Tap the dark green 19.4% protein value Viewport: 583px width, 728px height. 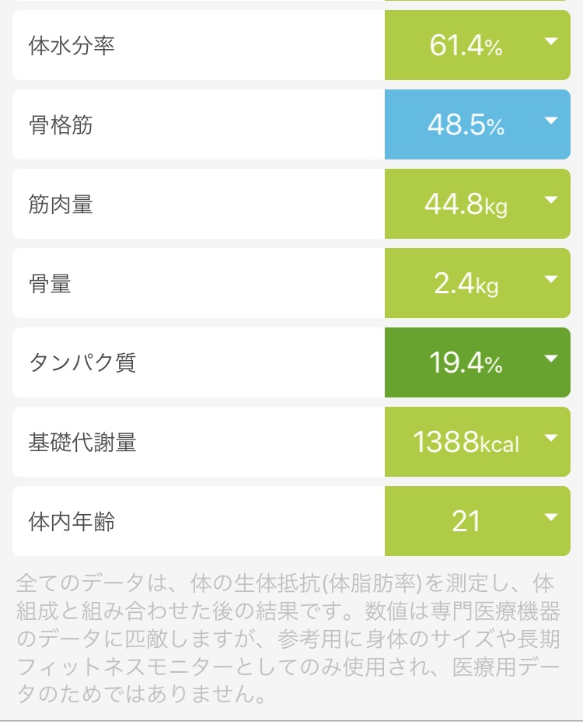coord(466,362)
